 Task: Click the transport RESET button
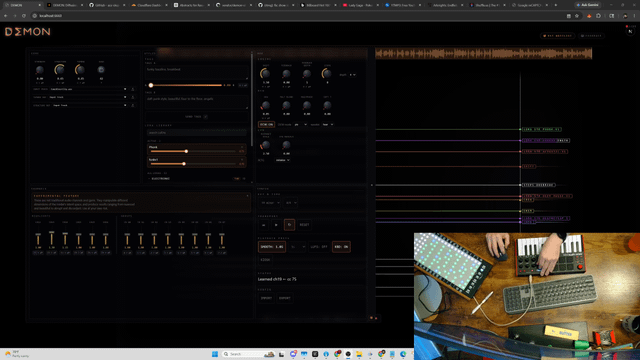tap(304, 225)
